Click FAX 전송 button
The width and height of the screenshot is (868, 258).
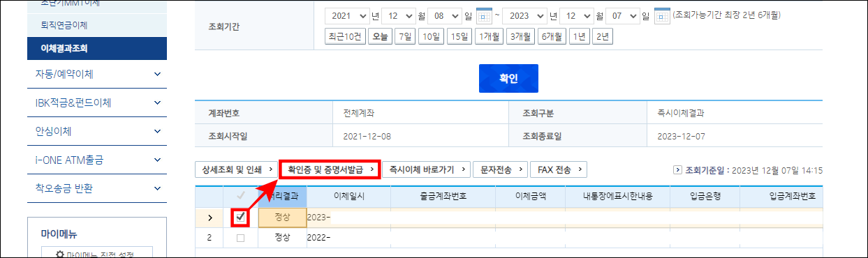click(x=559, y=169)
